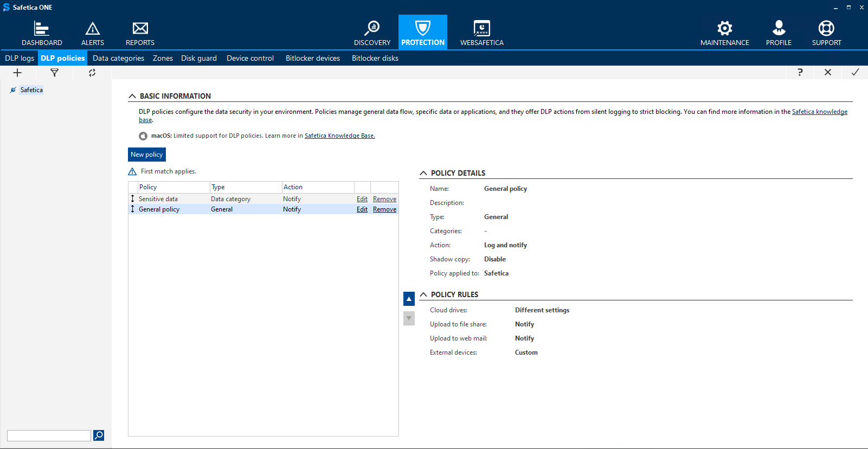Go to the Discovery module
This screenshot has width=868, height=449.
tap(372, 33)
